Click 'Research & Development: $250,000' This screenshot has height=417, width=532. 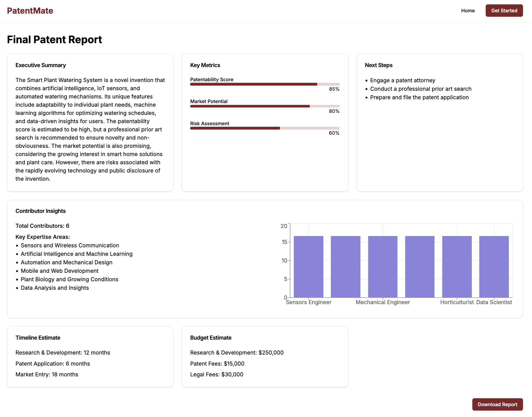237,353
